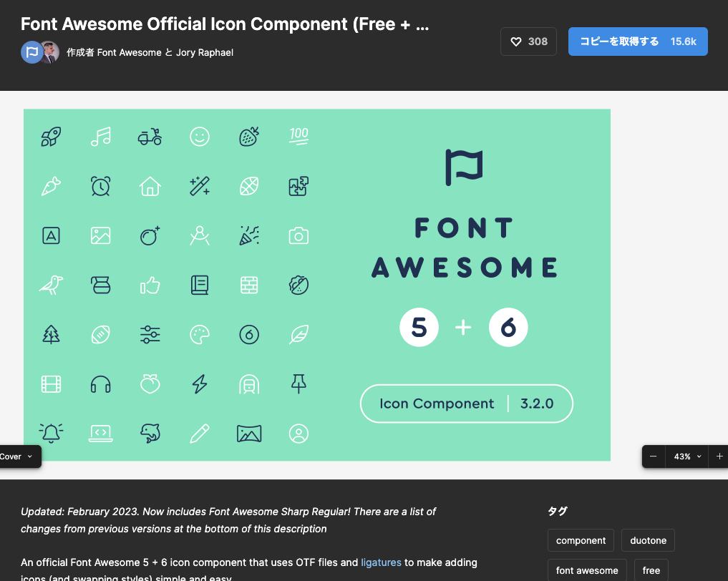Click the zoom in plus control
The width and height of the screenshot is (728, 581).
click(718, 456)
